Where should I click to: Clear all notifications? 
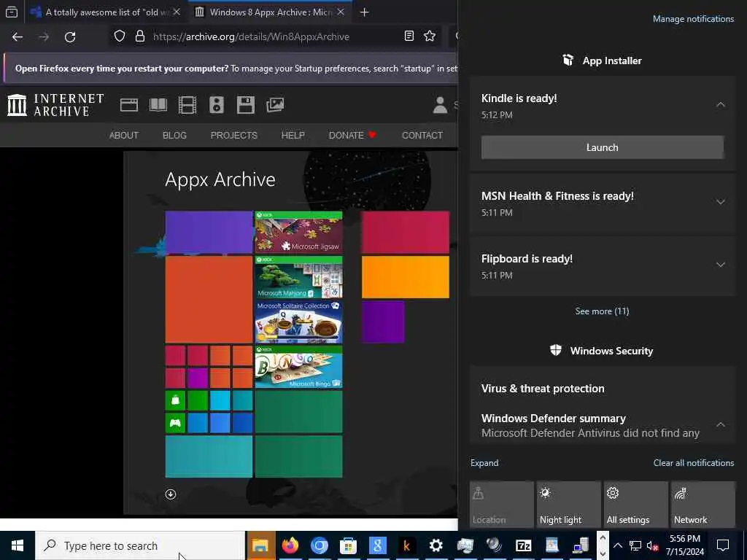[694, 463]
